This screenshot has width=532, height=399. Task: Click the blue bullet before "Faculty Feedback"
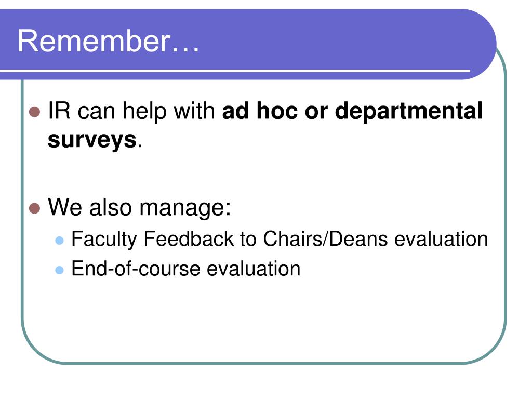tap(59, 241)
